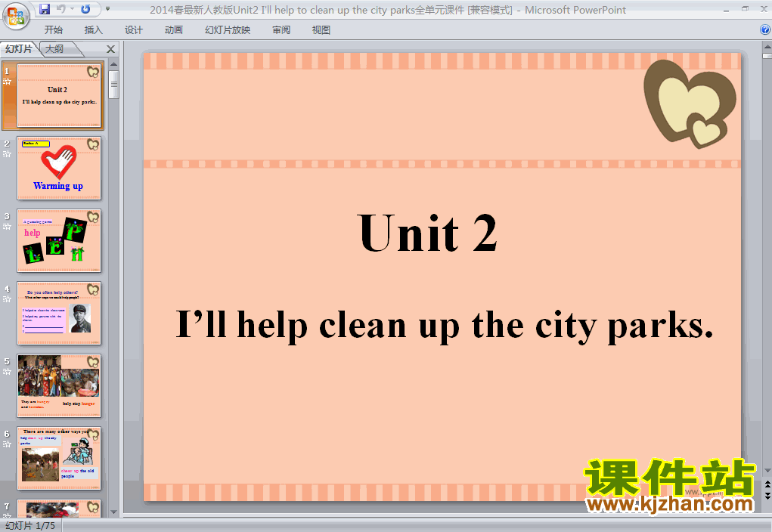Undo the last action with the undo arrow
The height and width of the screenshot is (532, 772).
(x=61, y=9)
